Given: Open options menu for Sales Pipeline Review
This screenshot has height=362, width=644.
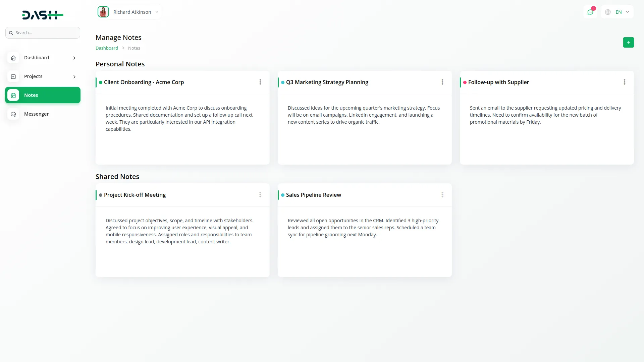Looking at the screenshot, I should coord(442,195).
